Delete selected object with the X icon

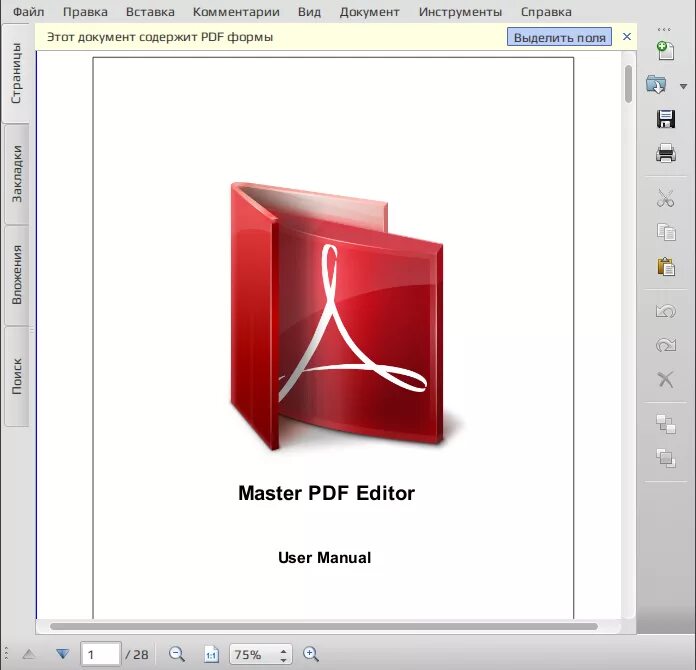pyautogui.click(x=665, y=380)
